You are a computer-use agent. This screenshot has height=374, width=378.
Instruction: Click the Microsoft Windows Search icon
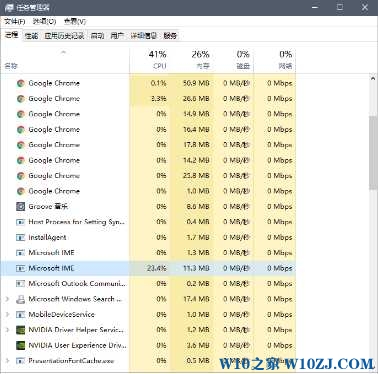21,299
